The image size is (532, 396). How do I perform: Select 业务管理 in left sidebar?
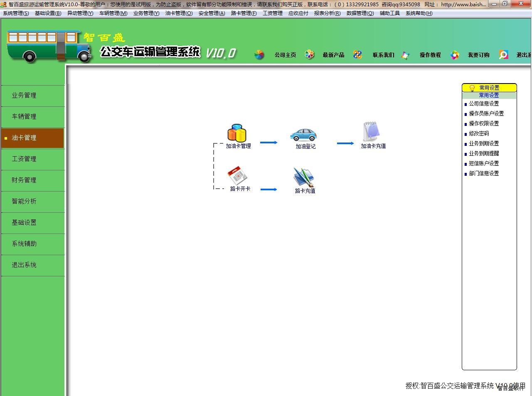(32, 96)
